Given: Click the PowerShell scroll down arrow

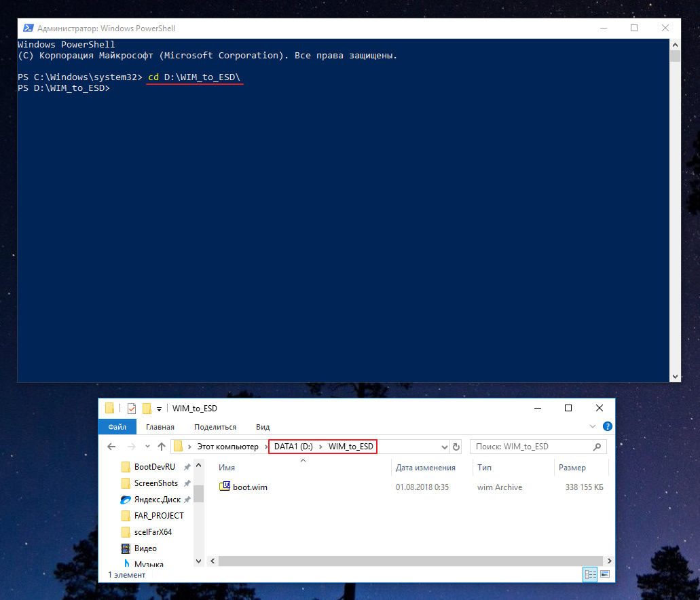Looking at the screenshot, I should click(675, 377).
